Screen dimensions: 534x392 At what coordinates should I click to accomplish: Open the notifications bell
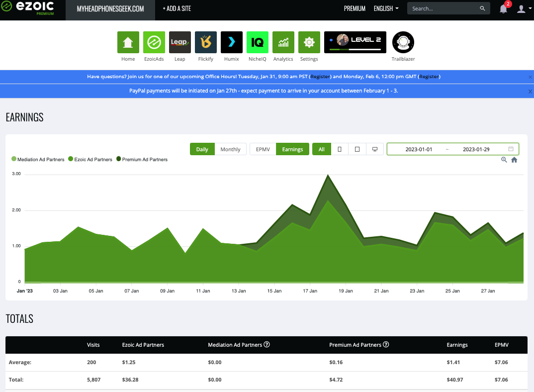504,8
